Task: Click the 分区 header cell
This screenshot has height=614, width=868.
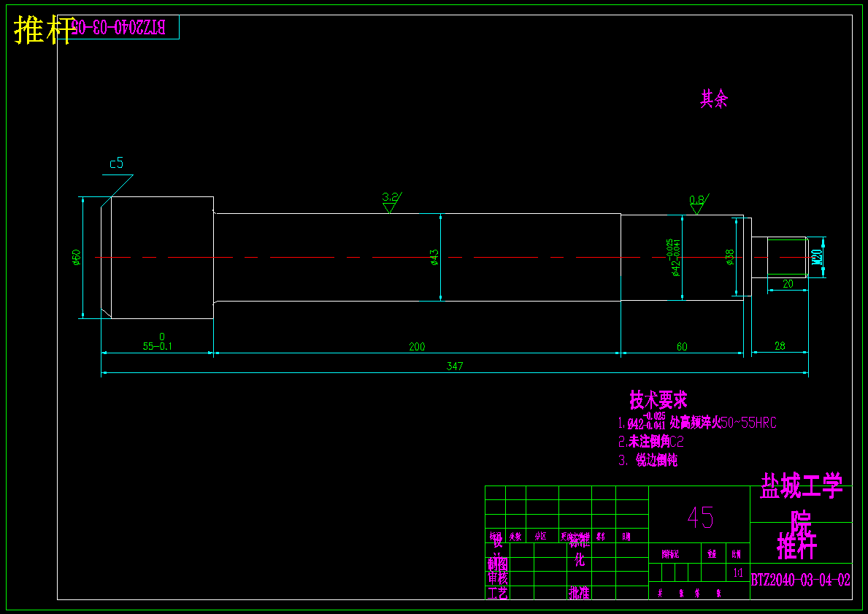Action: point(541,537)
